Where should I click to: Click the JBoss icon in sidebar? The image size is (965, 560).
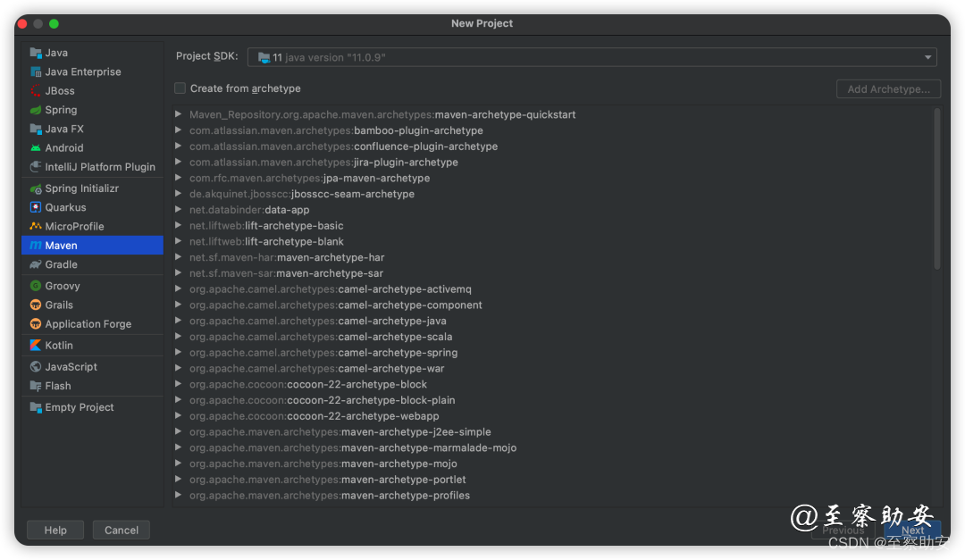coord(36,91)
